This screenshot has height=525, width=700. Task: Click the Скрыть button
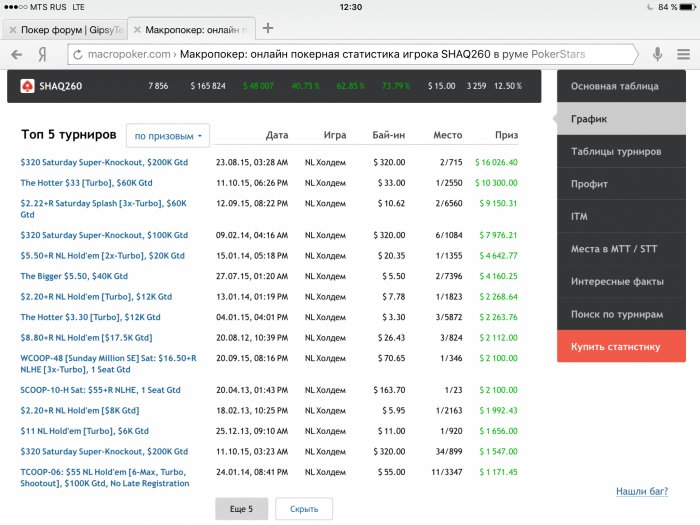tap(304, 509)
